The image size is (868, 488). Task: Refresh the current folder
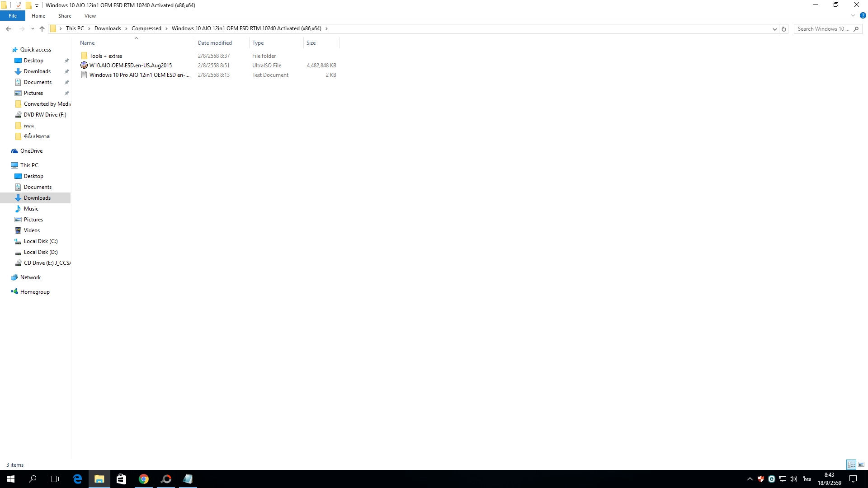(784, 29)
